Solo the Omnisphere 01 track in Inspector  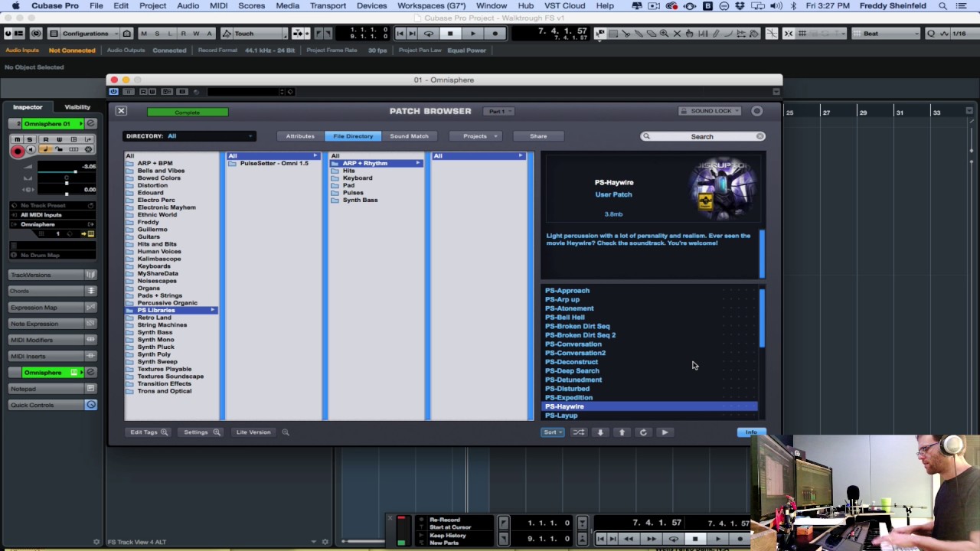coord(30,140)
